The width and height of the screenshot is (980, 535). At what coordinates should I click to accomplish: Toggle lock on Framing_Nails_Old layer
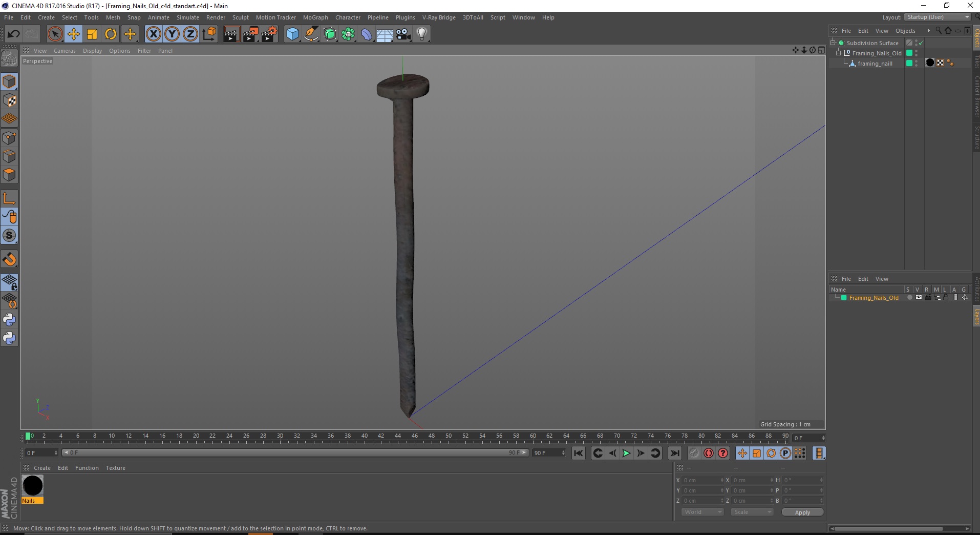946,297
